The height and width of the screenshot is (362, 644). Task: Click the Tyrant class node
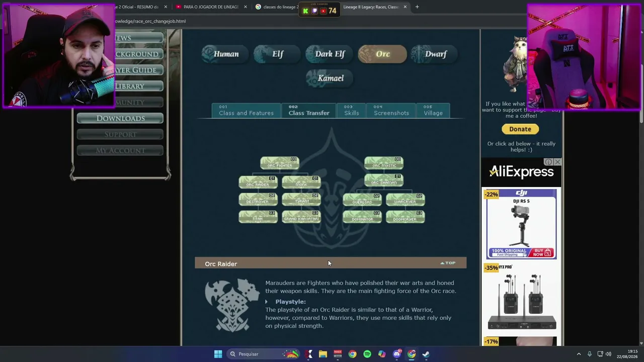pos(301,199)
